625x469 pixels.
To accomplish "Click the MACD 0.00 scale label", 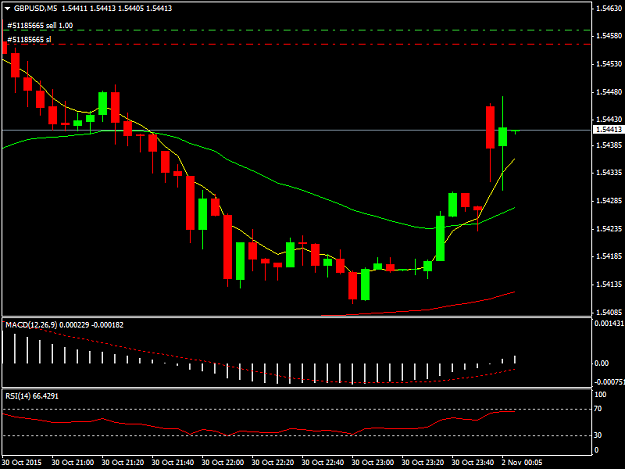I will point(601,363).
